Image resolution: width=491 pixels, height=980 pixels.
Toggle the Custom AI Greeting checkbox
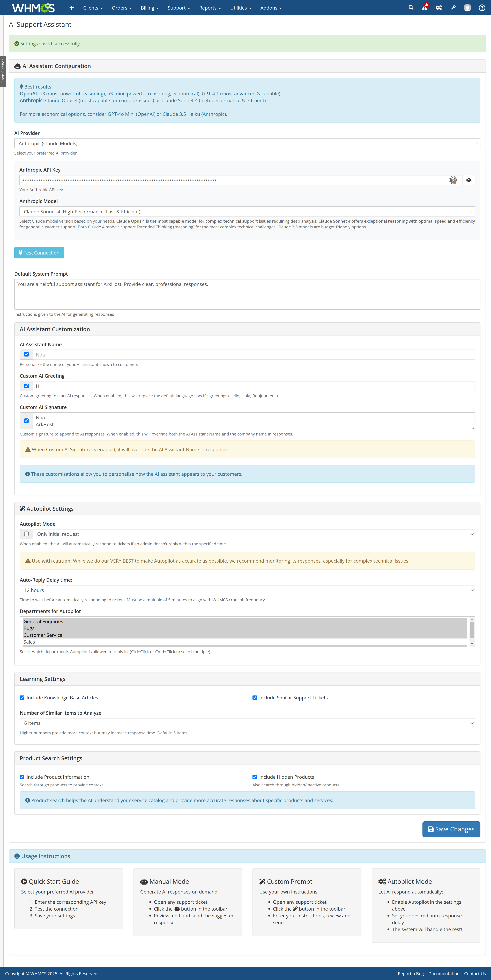[26, 386]
